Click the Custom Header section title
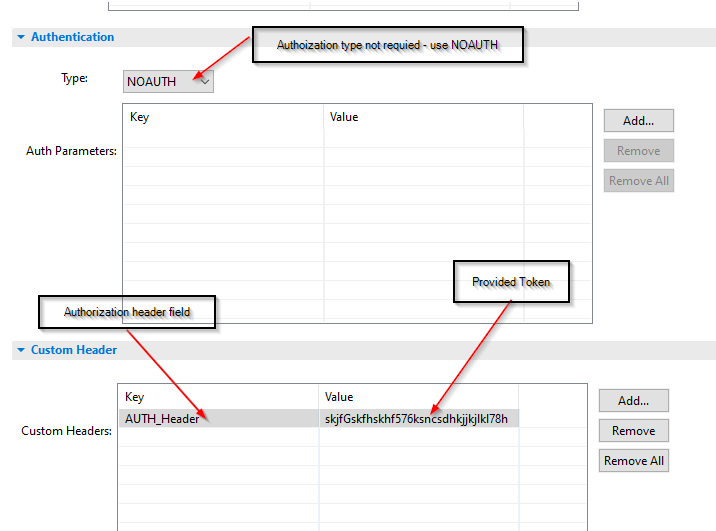716x531 pixels. (74, 351)
